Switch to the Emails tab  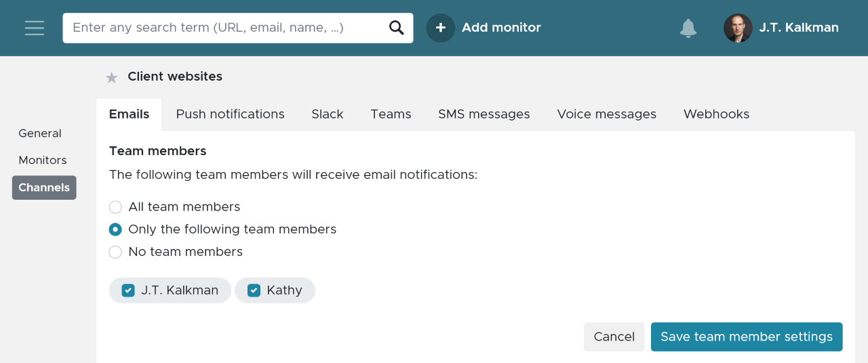[129, 114]
